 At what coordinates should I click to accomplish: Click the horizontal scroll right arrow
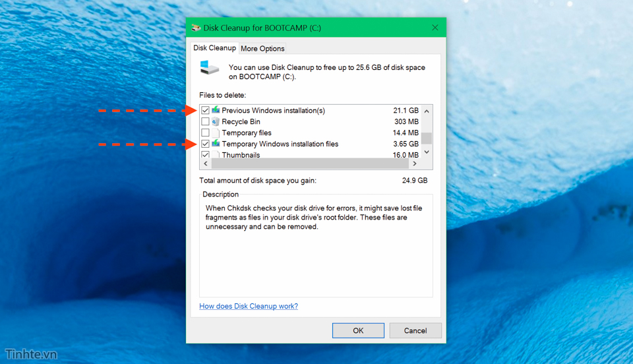[x=415, y=164]
